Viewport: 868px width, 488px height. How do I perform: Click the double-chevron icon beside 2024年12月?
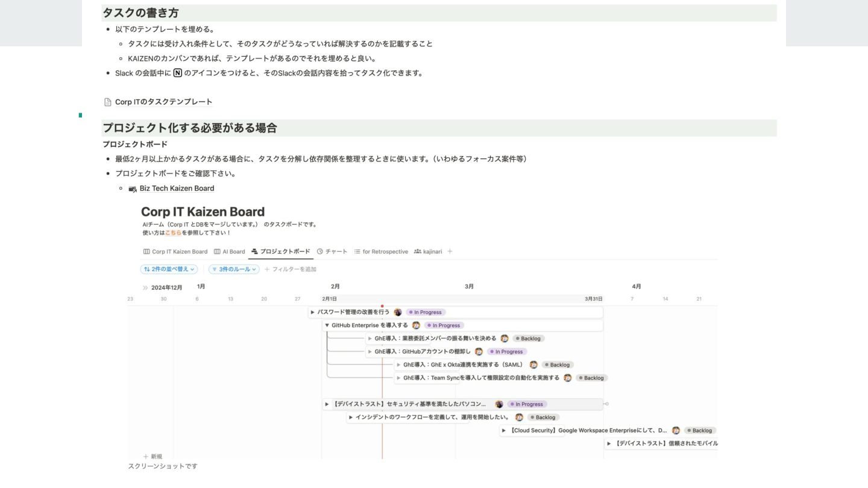pos(145,287)
